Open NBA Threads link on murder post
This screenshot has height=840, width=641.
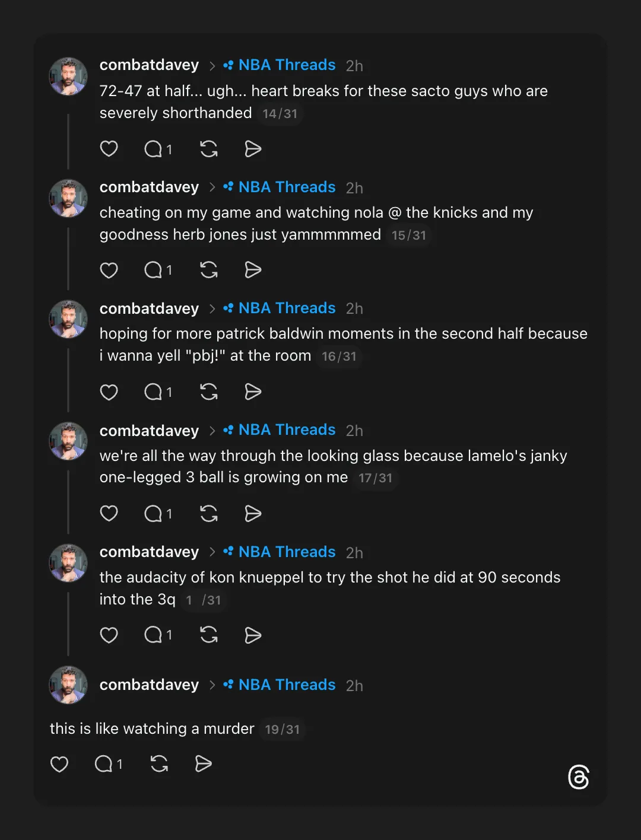click(286, 685)
